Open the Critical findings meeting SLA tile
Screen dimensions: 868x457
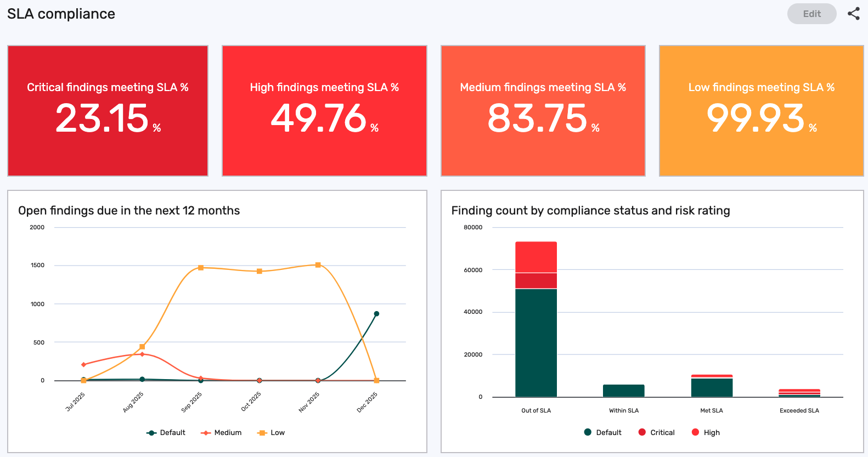pyautogui.click(x=108, y=111)
